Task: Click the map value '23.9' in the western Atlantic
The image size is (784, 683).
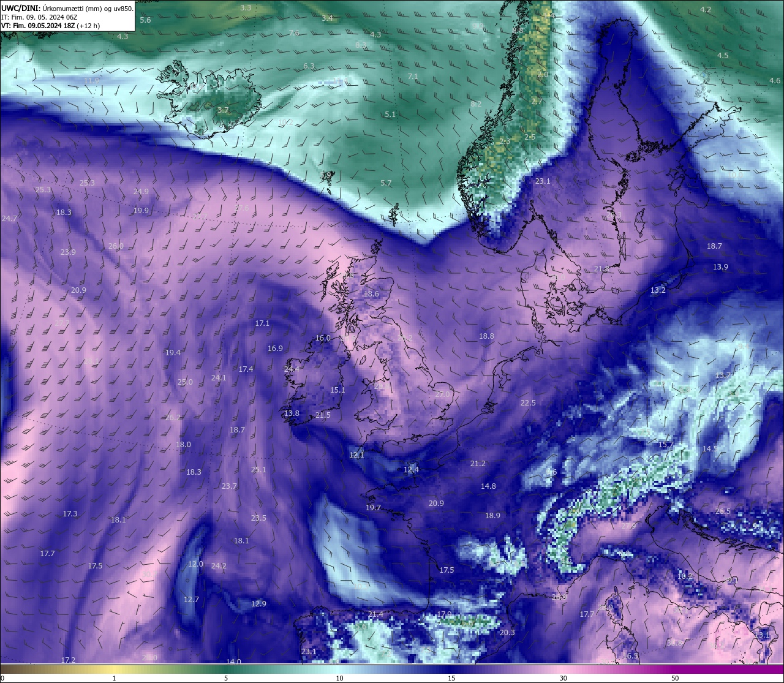Action: click(68, 252)
